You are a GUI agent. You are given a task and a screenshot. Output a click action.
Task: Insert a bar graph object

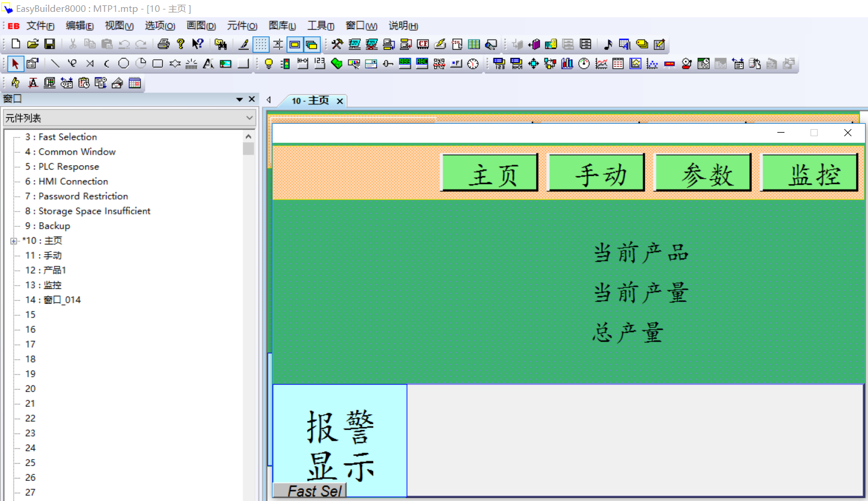click(567, 63)
